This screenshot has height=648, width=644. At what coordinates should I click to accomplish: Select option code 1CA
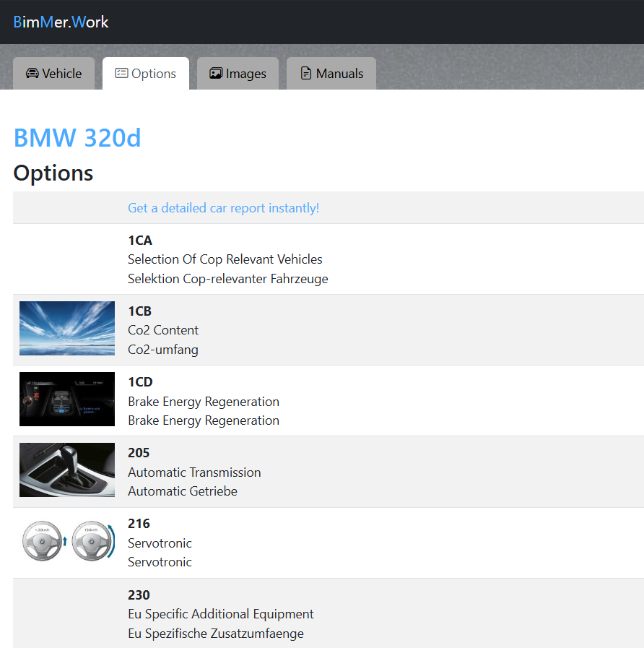[140, 241]
